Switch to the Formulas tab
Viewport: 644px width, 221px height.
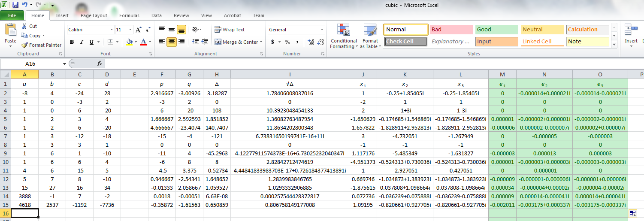129,15
